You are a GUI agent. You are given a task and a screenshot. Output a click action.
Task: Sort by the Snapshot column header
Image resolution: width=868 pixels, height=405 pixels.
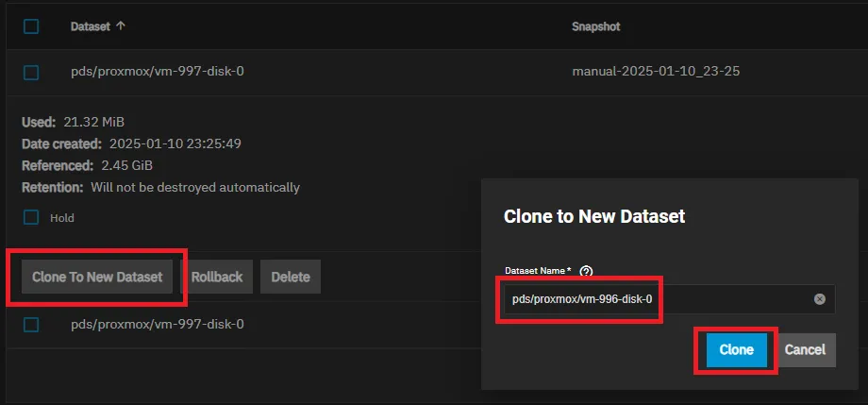(595, 26)
